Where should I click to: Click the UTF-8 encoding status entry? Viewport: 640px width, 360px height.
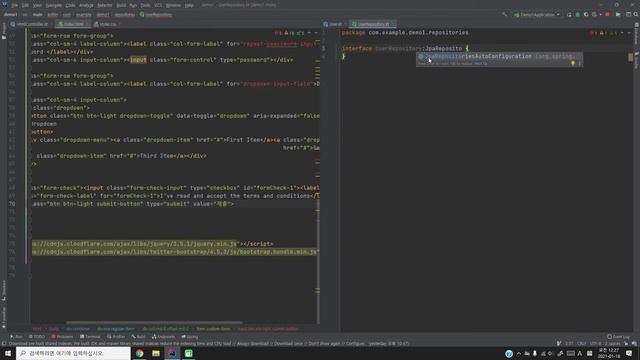(x=596, y=344)
